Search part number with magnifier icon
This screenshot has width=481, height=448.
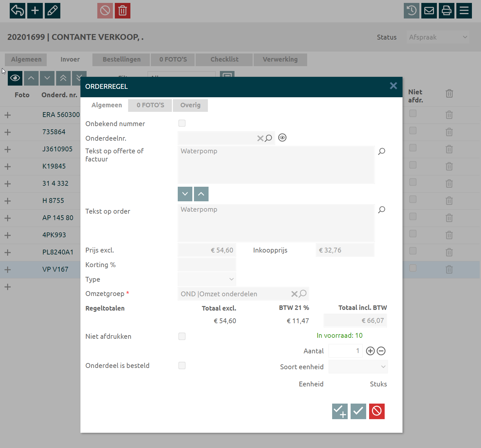click(269, 138)
